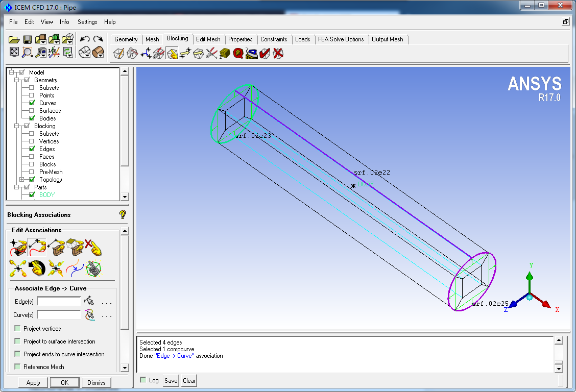Switch to the Edit Mesh tab
The image size is (576, 392).
click(x=208, y=39)
